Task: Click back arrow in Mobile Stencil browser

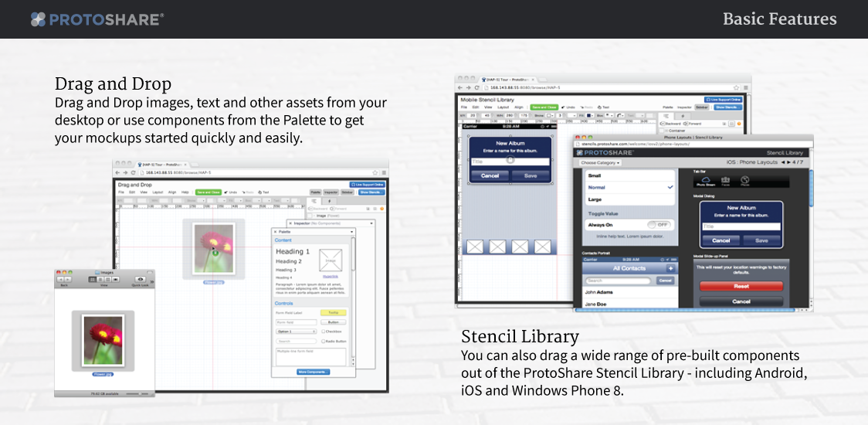Action: [460, 87]
